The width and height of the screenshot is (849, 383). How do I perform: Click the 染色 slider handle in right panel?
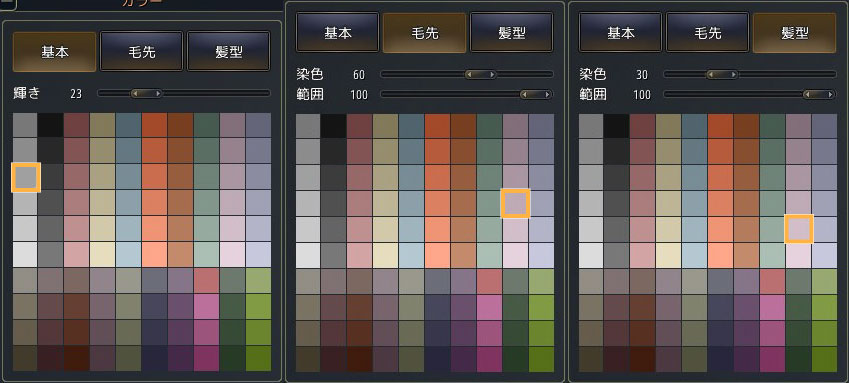722,74
